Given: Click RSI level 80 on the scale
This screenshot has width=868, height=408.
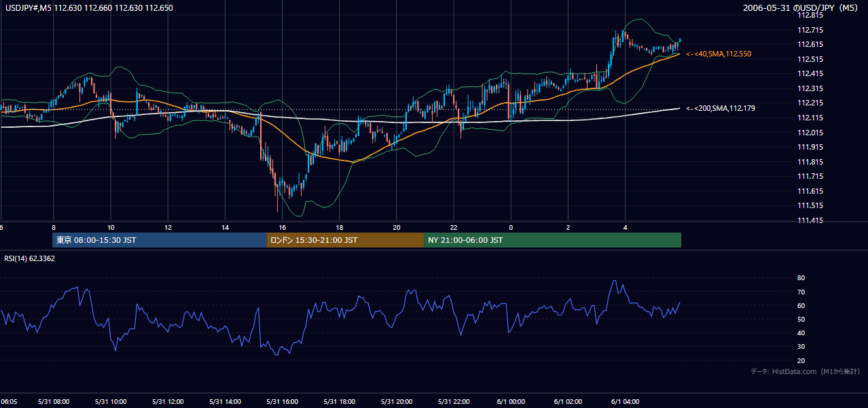Looking at the screenshot, I should 801,278.
